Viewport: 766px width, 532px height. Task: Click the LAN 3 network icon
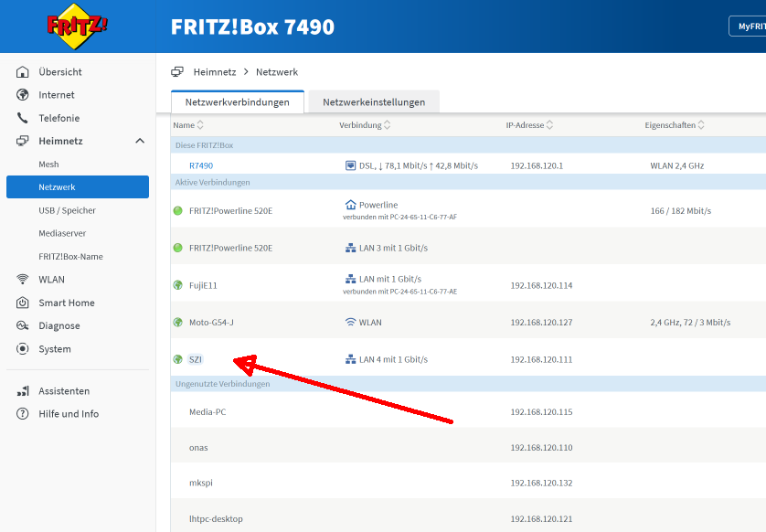[350, 248]
